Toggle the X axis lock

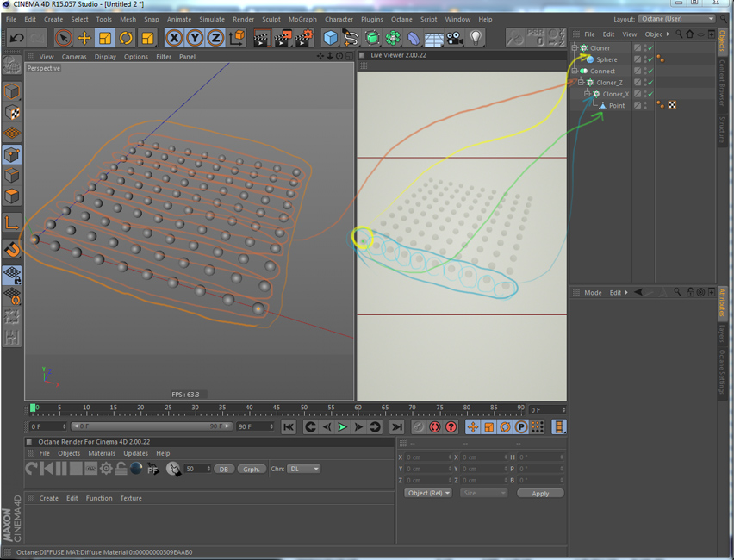tap(174, 38)
